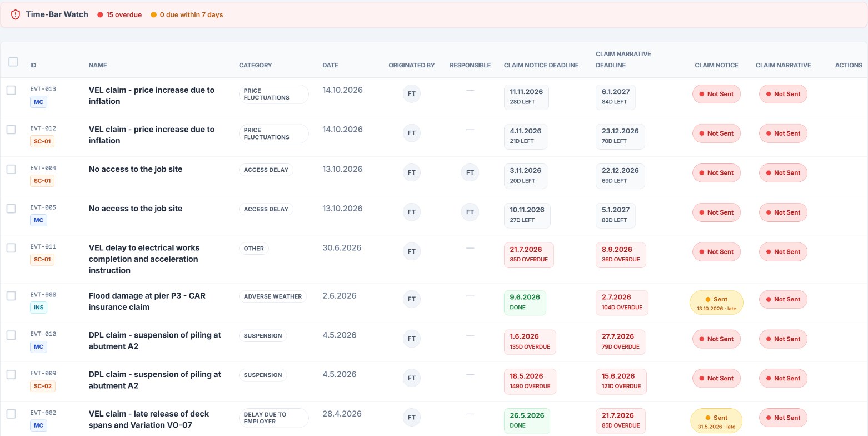Click the INS tag under EVT-008
Viewport: 868px width, 436px height.
[x=38, y=308]
